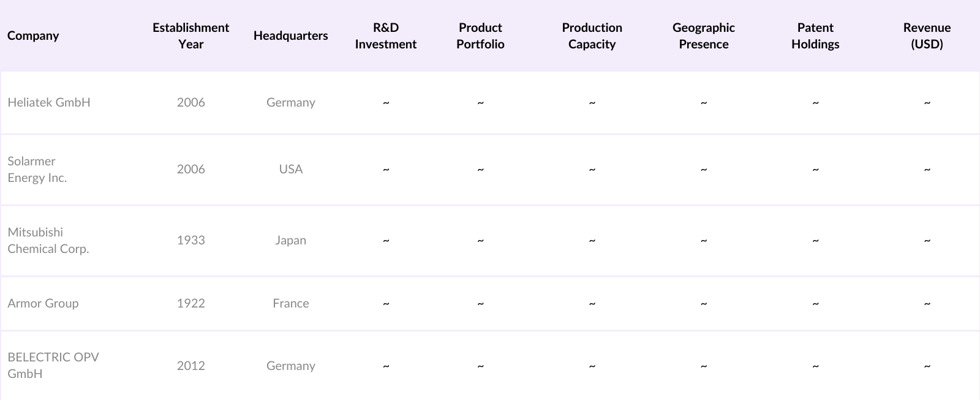Screen dimensions: 980x400
Task: Click Heliatek's R&D Investment value
Action: (386, 103)
